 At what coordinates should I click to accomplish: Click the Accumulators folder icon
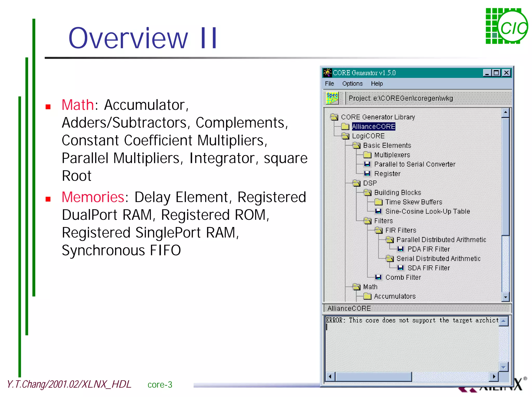click(367, 296)
